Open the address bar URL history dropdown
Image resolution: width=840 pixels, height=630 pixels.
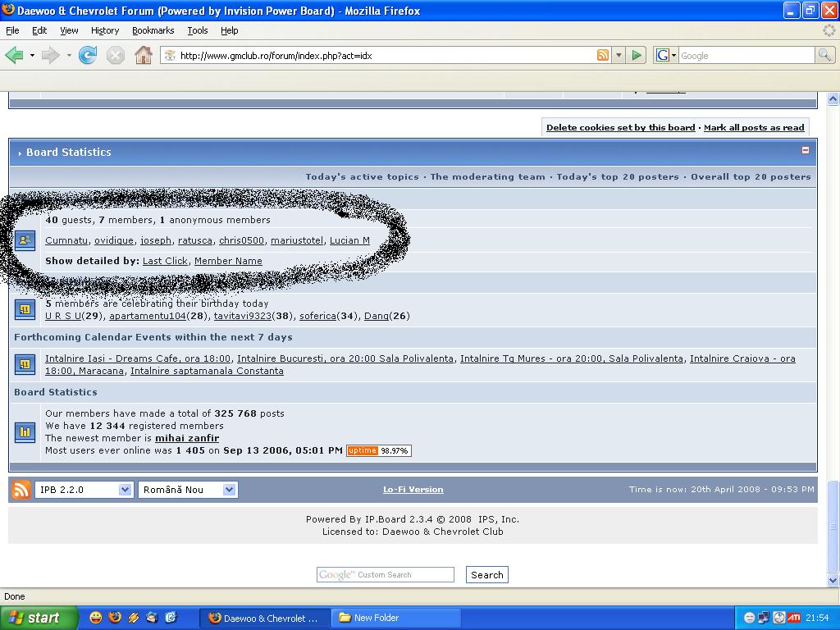point(619,55)
